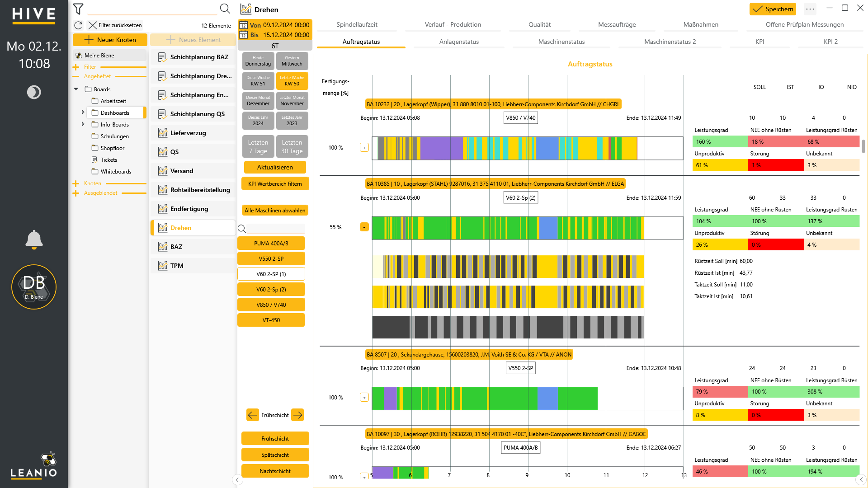
Task: Open D. Biene user avatar
Action: coord(34,287)
